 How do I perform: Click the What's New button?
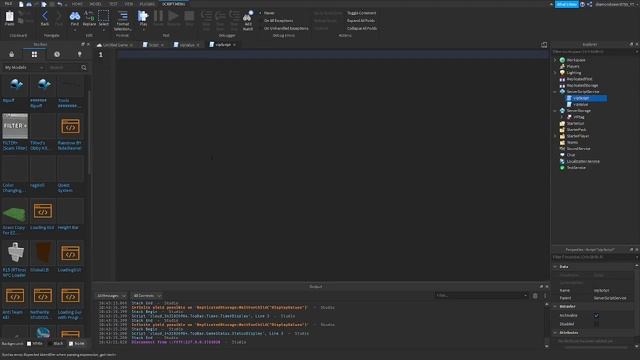coord(567,4)
